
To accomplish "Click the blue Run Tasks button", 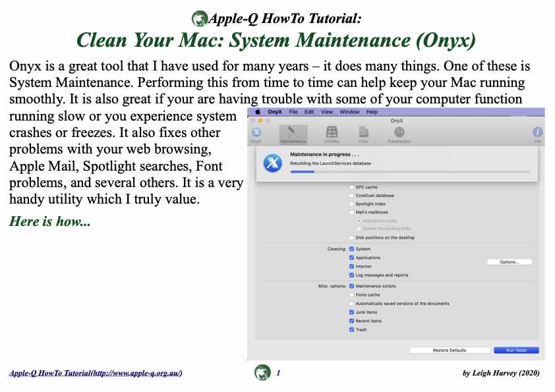I will pos(516,350).
